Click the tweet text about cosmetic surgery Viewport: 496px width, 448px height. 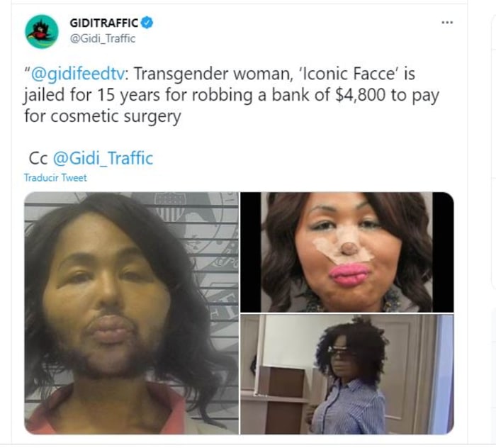tap(103, 116)
